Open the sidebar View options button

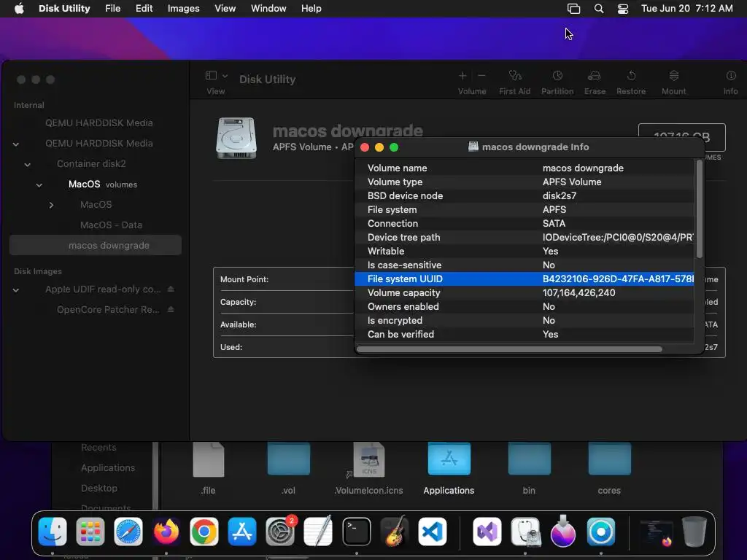pos(216,76)
